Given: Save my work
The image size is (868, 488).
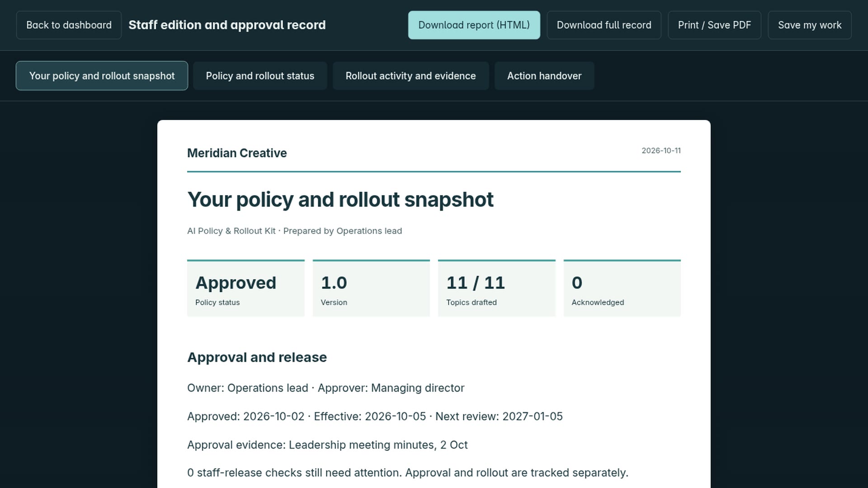Looking at the screenshot, I should click(x=810, y=25).
